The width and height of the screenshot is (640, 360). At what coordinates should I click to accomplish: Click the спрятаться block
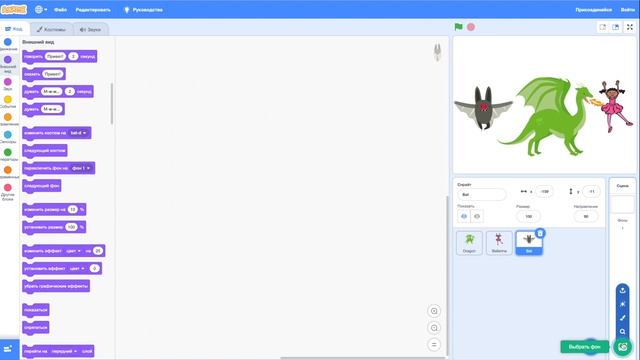coord(36,327)
